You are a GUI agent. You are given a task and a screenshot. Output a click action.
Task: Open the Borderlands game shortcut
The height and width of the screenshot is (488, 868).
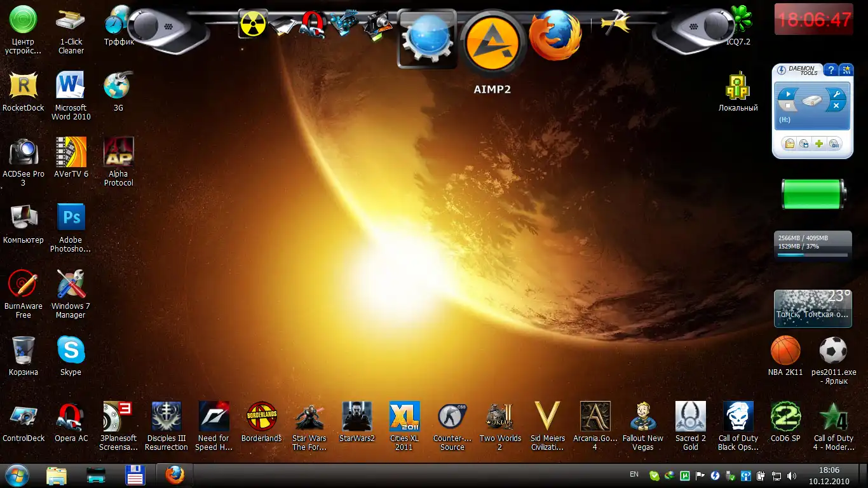261,417
